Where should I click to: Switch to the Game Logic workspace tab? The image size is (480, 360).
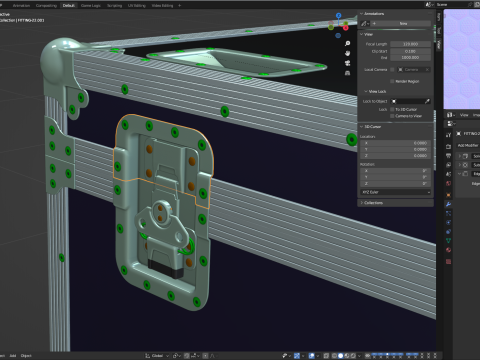pos(91,5)
